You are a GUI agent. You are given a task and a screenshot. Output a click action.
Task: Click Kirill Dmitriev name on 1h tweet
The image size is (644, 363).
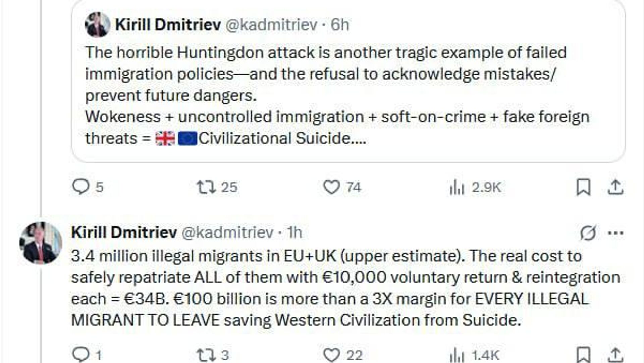point(124,232)
